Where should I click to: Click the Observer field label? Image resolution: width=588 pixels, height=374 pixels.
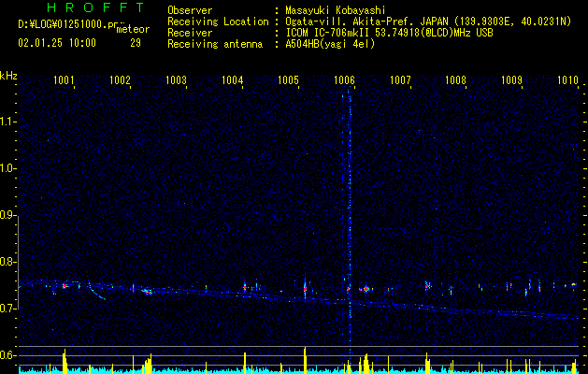click(x=190, y=10)
